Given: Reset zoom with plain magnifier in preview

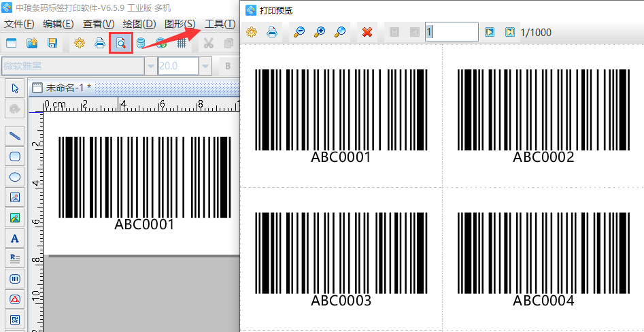Looking at the screenshot, I should click(339, 32).
